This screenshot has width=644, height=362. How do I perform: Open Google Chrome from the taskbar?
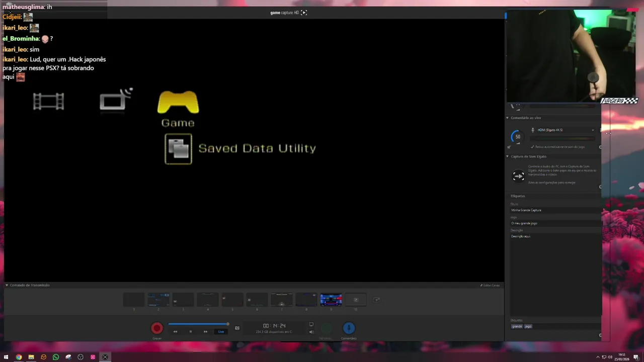click(19, 357)
